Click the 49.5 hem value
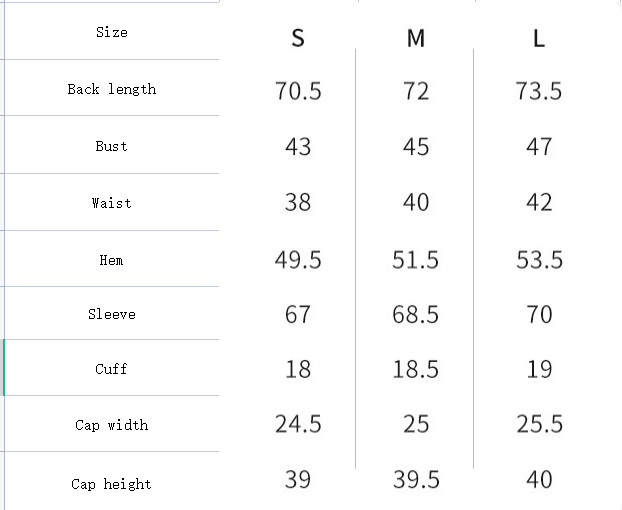 pos(298,260)
